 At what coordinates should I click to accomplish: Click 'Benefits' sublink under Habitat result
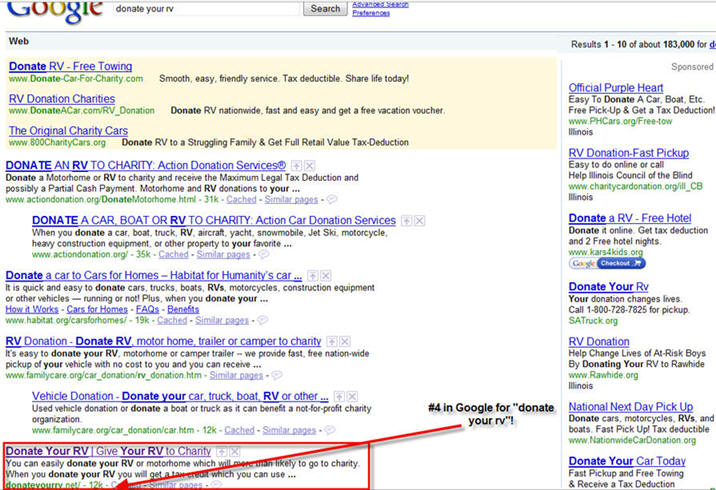(x=183, y=309)
